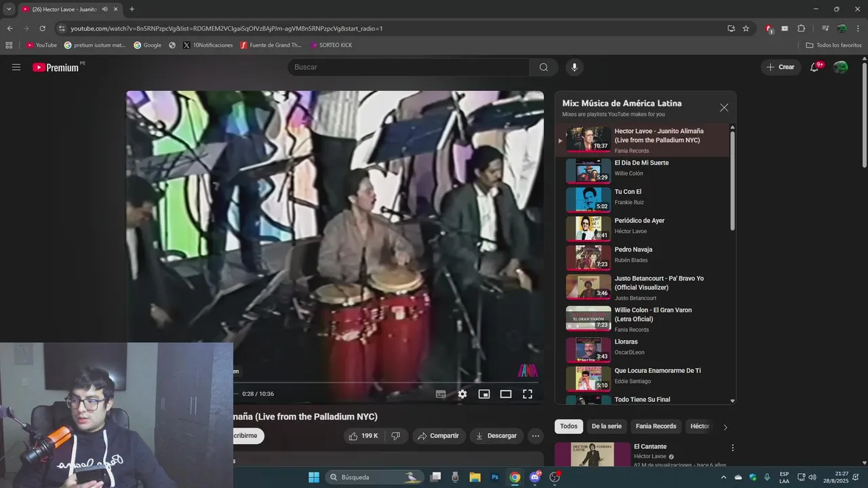Open the tab search dropdown arrow

[9, 9]
